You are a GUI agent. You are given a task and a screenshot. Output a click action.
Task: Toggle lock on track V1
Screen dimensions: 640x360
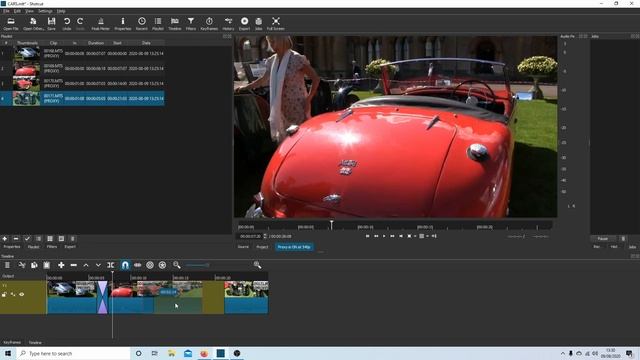(4, 294)
